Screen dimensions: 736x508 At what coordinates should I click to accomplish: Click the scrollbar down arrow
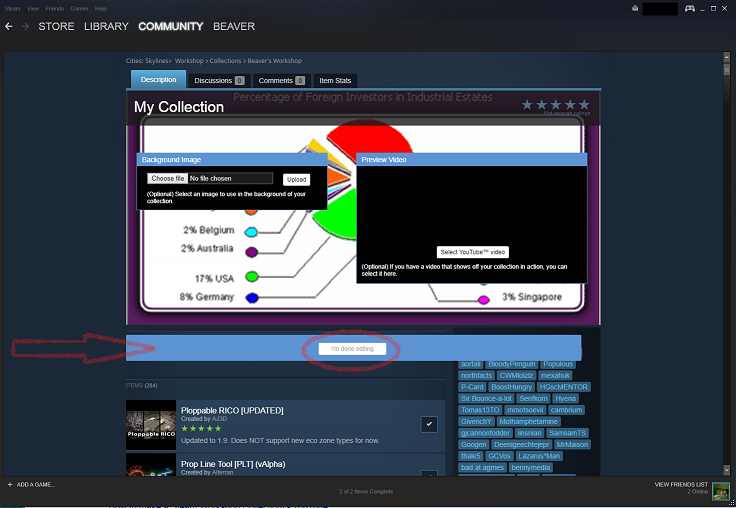[x=727, y=469]
